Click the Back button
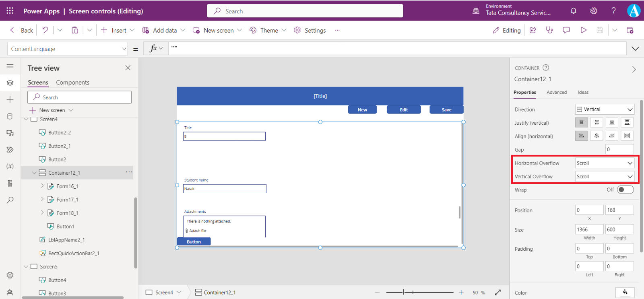The width and height of the screenshot is (644, 299). (x=22, y=30)
